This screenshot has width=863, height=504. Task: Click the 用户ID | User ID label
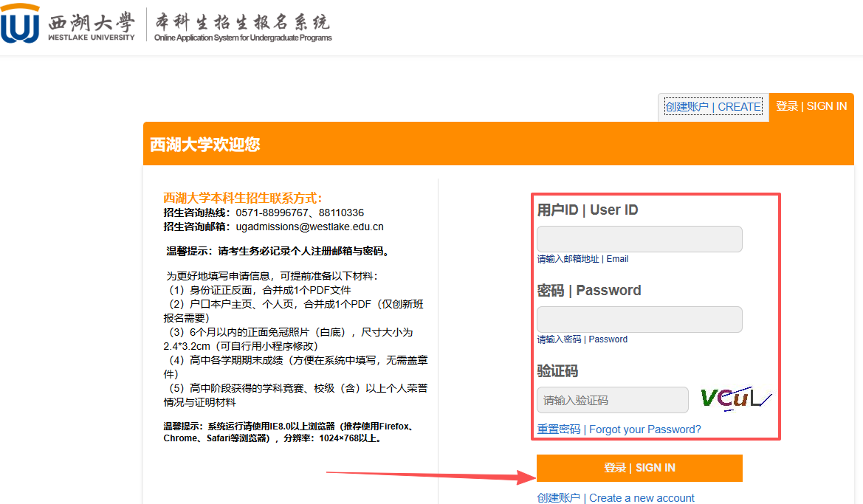click(x=587, y=210)
